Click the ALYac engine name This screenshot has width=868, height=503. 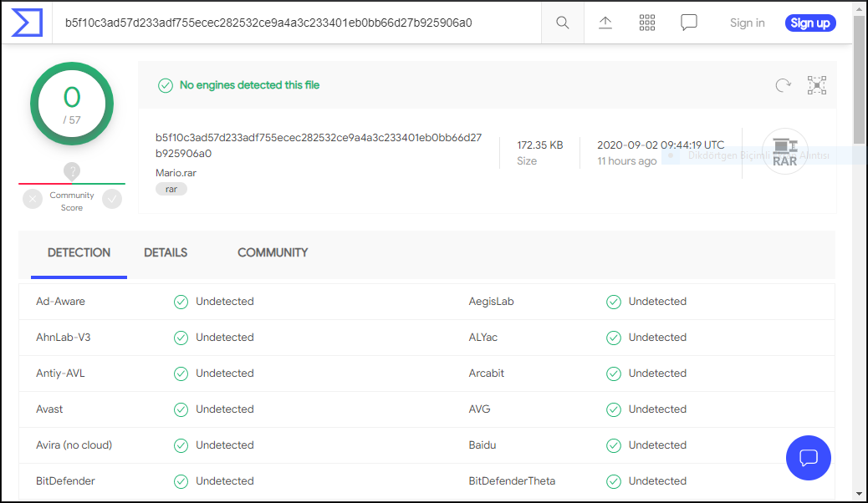[483, 338]
